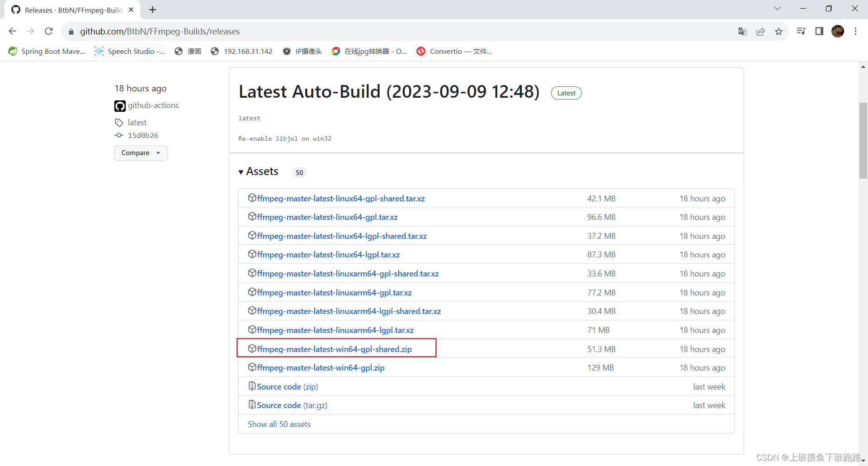Image resolution: width=868 pixels, height=466 pixels.
Task: Download linuxarm64-lgpl-shared.tar.xz
Action: tap(349, 311)
